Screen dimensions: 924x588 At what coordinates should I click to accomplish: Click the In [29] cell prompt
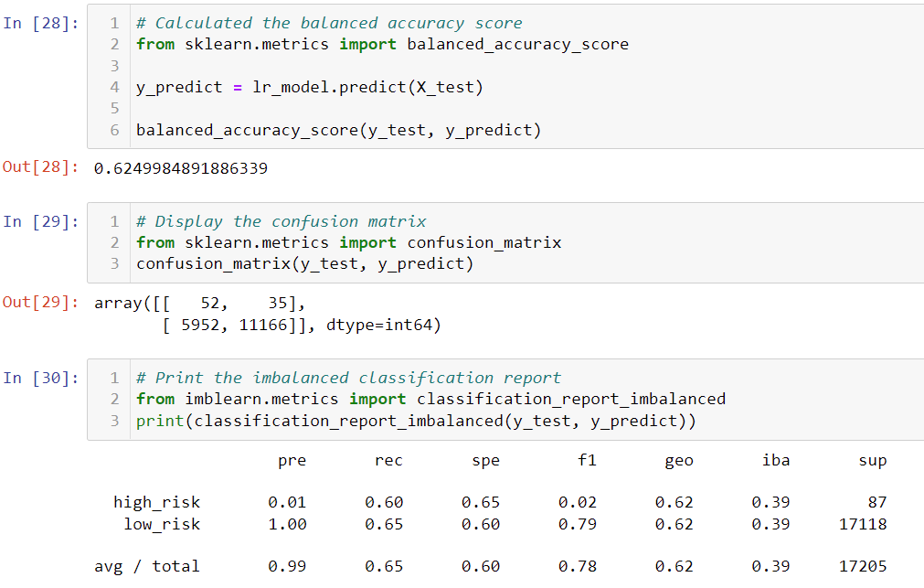point(40,221)
